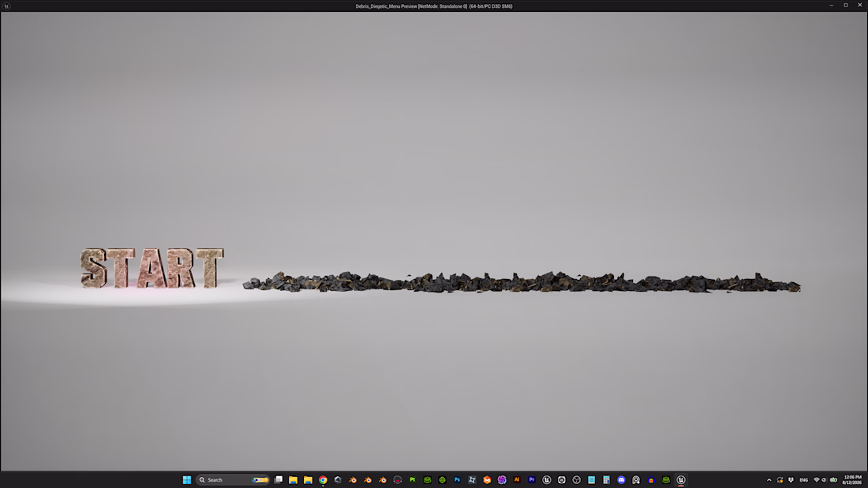
Task: Switch input language via ENG indicator
Action: pos(804,479)
